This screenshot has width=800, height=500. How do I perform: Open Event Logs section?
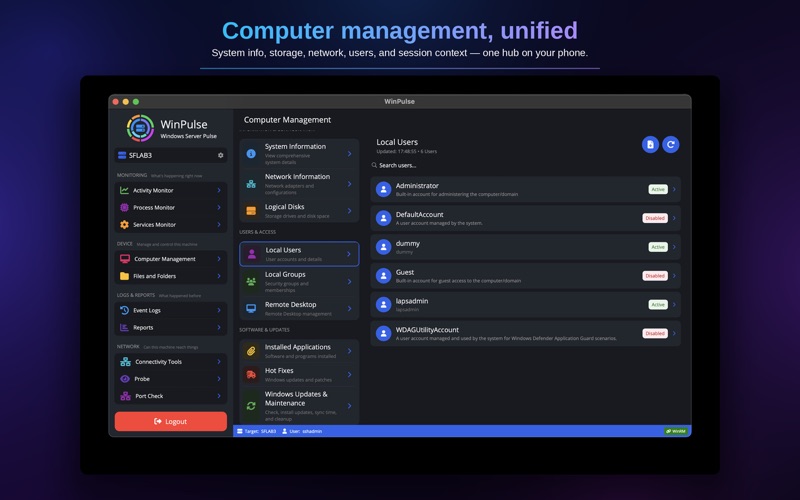(171, 310)
